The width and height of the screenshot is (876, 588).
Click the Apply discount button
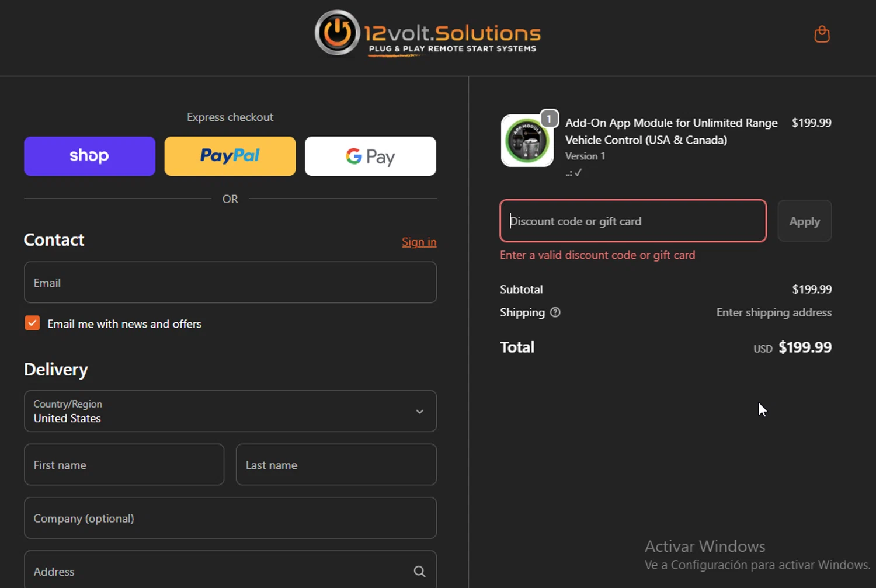[x=805, y=221]
